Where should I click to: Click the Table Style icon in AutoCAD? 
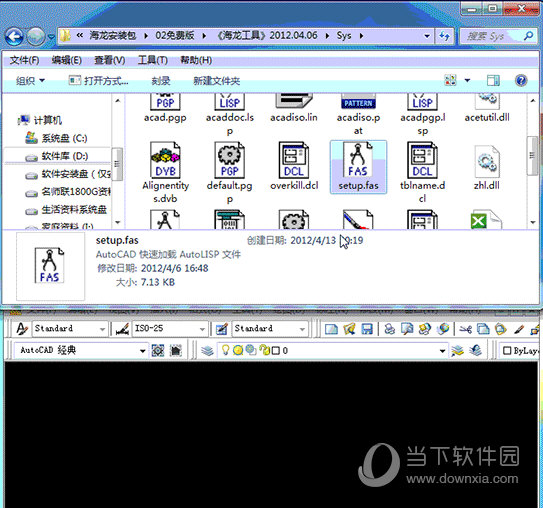(222, 328)
